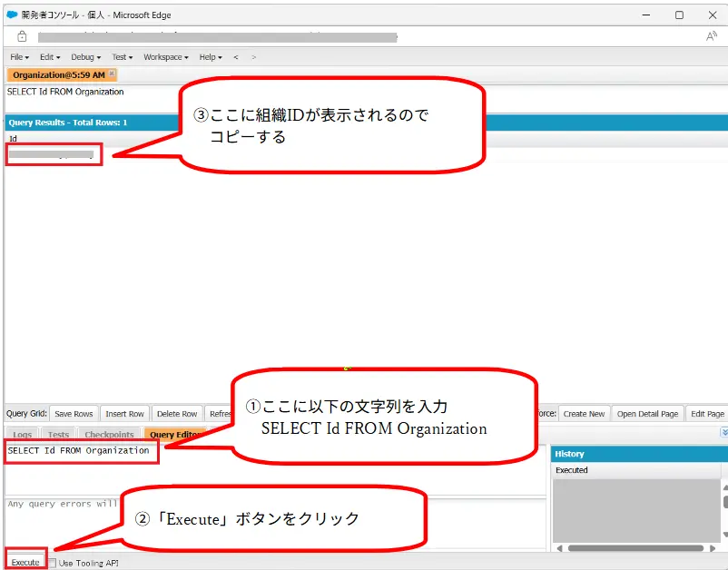Click the Save Rows button
This screenshot has width=728, height=570.
click(74, 414)
